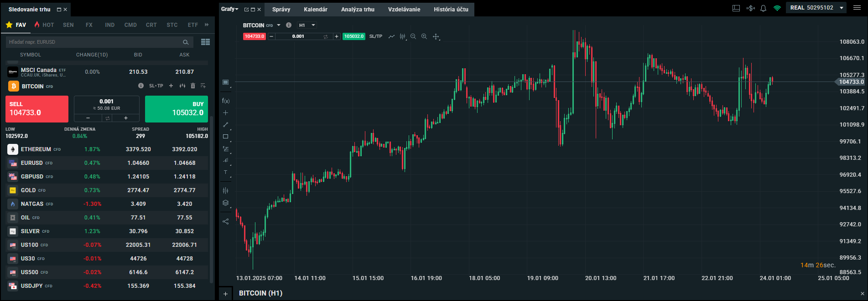The width and height of the screenshot is (868, 301).
Task: Click the share chart icon
Action: (226, 221)
